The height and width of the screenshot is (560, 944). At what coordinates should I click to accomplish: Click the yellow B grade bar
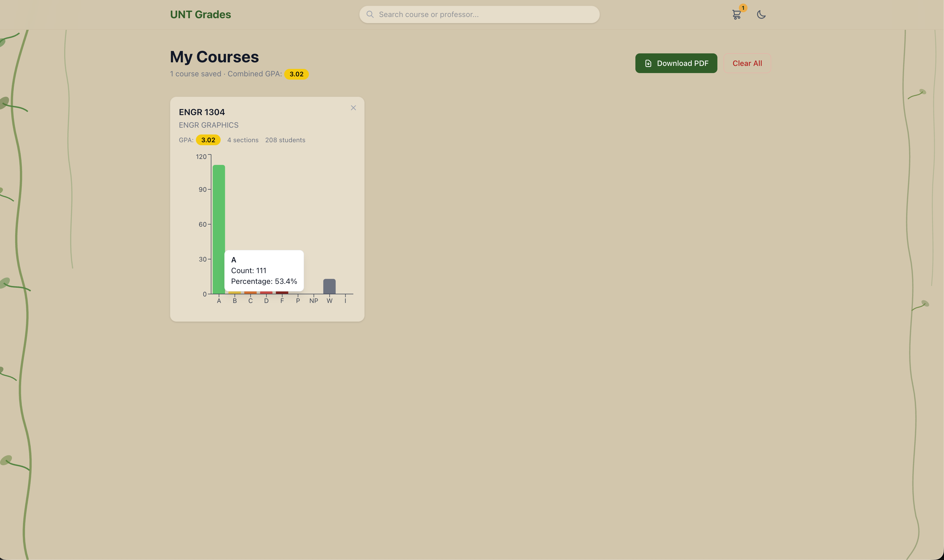click(x=234, y=293)
